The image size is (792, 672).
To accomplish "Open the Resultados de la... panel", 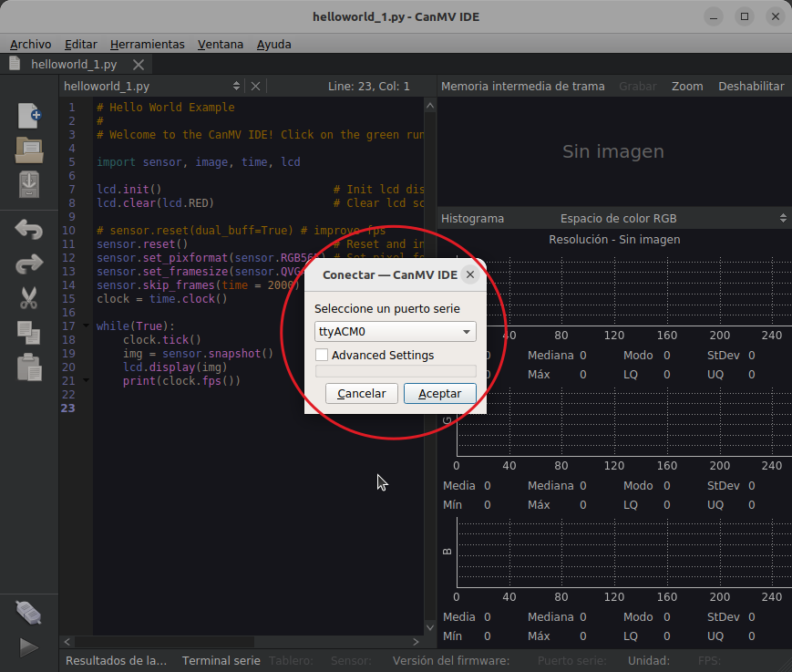I will 116,660.
